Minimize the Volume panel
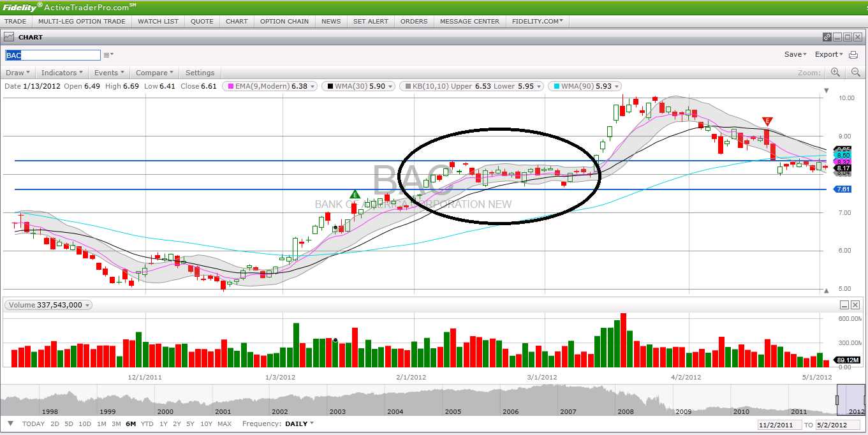868x435 pixels. 844,306
